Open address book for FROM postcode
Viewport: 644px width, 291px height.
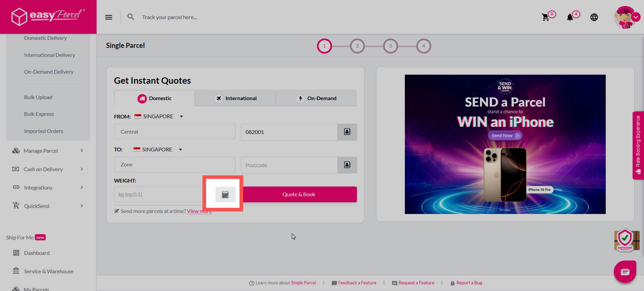pos(347,132)
